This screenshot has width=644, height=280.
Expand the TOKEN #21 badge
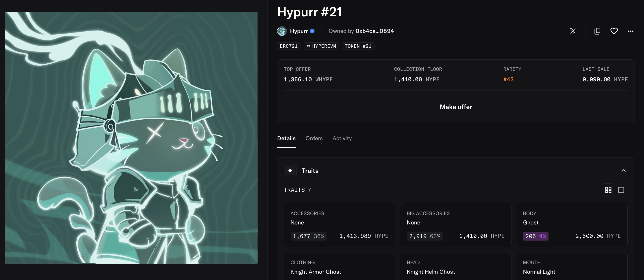358,46
